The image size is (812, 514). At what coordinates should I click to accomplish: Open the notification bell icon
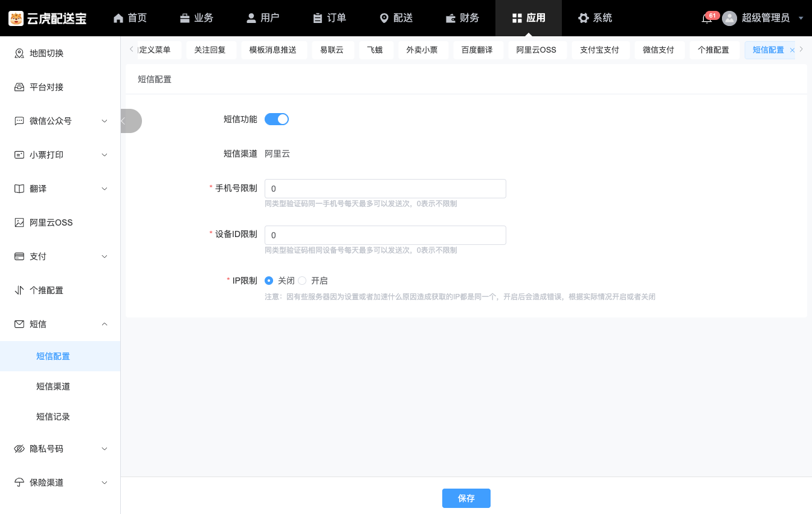point(706,18)
